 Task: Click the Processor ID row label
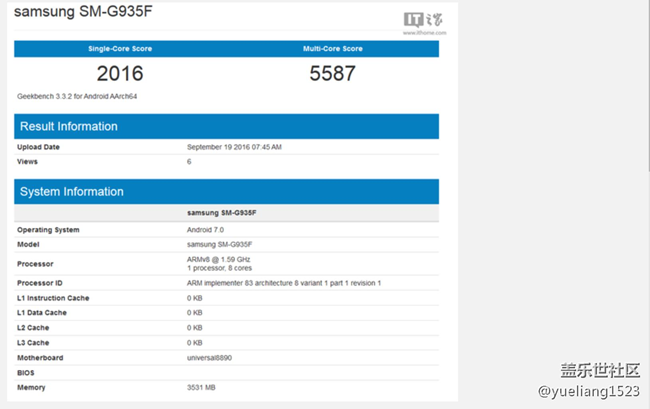[x=40, y=283]
